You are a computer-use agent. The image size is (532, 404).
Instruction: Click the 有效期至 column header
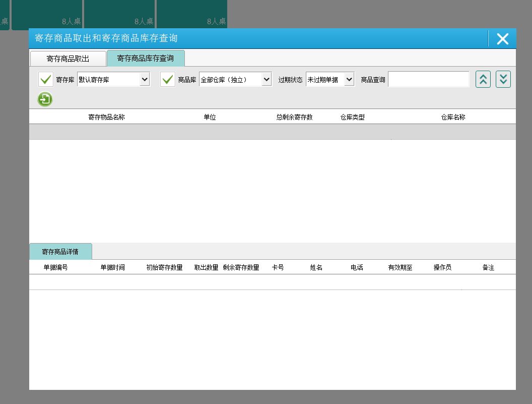(400, 267)
